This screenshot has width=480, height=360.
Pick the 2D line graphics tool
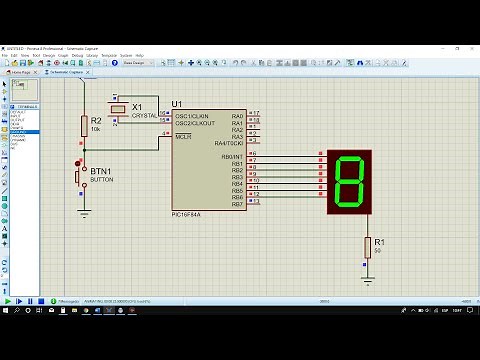(4, 191)
